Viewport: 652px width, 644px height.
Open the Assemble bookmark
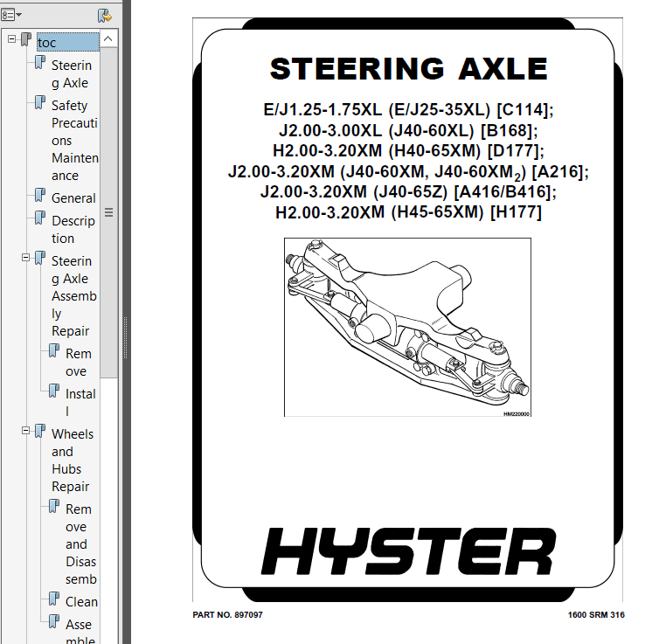80,631
